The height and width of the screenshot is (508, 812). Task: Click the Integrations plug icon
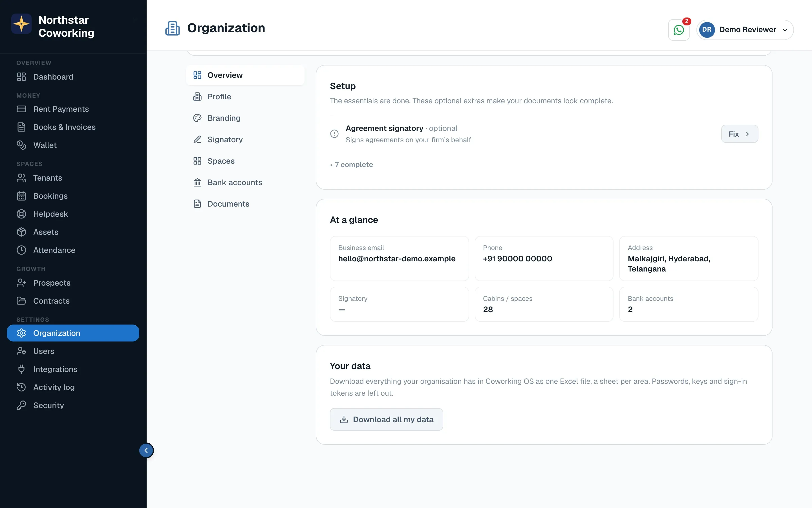pos(21,369)
